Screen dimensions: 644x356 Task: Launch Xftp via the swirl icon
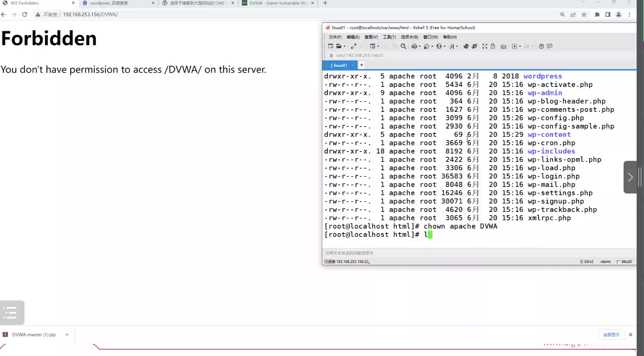tap(466, 47)
